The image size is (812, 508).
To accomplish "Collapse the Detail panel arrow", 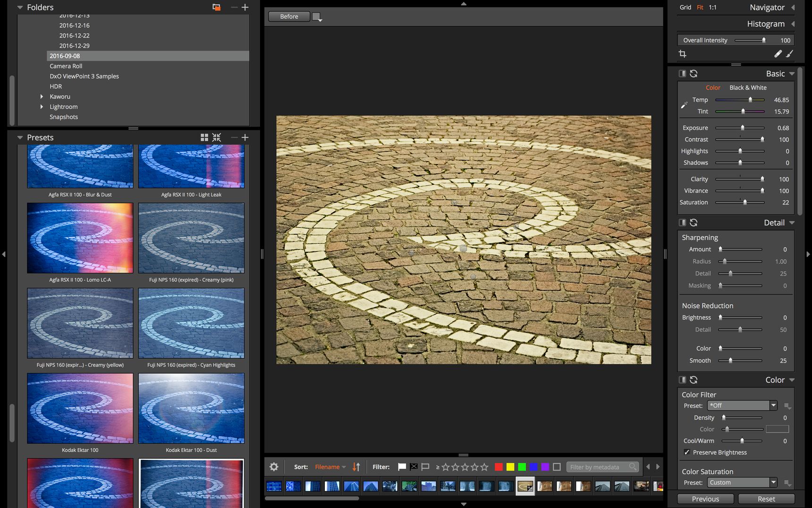I will pos(792,223).
